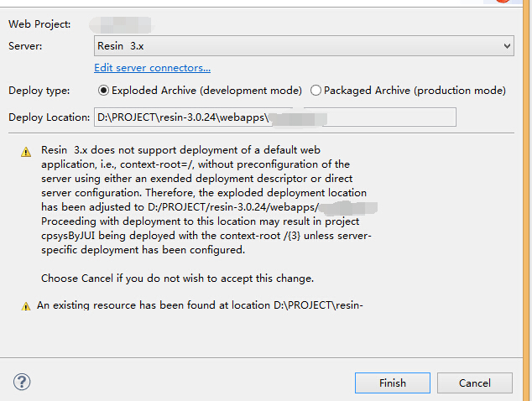Select Packaged Archive (production mode)

(x=316, y=90)
